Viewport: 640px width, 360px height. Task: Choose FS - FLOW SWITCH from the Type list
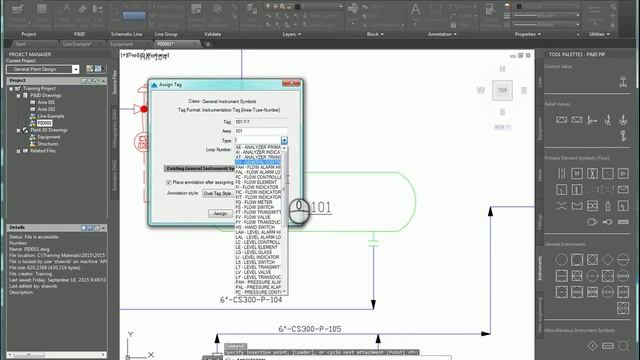click(x=258, y=207)
